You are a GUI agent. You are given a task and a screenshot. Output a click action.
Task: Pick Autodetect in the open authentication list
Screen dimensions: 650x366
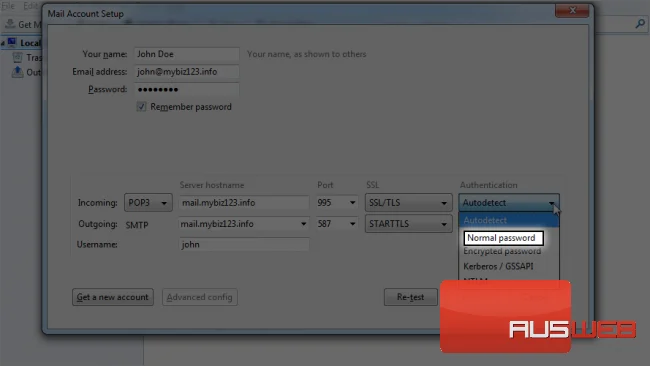click(509, 220)
